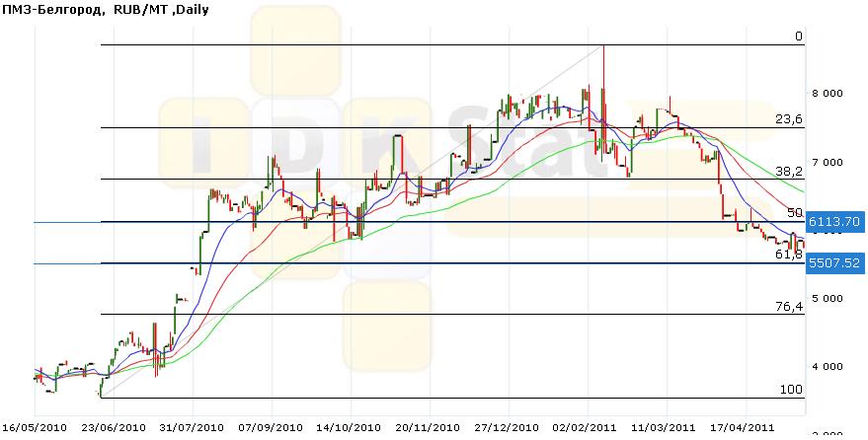Image resolution: width=868 pixels, height=440 pixels.
Task: Select the 31/07/2010 date marker
Action: (192, 428)
